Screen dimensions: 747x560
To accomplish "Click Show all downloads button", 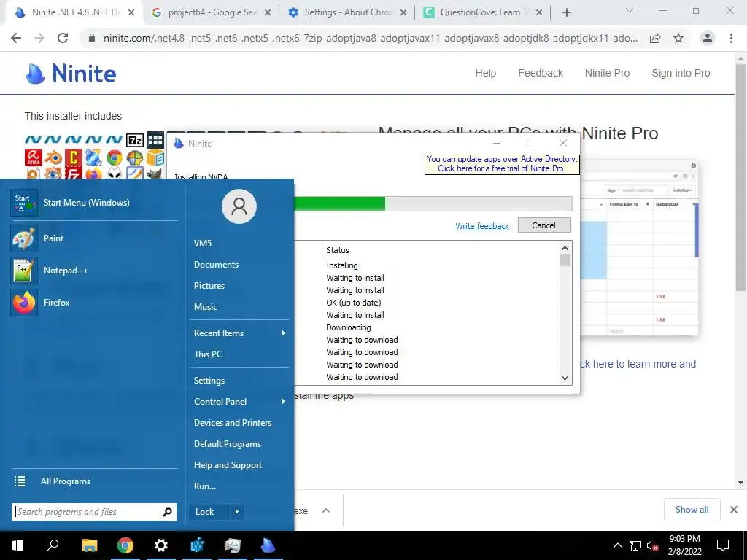I will [692, 510].
